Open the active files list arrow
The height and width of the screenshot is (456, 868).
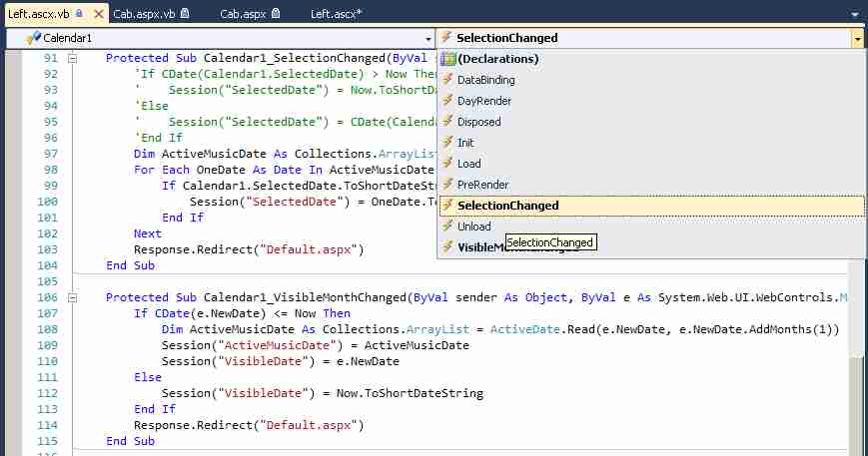856,14
